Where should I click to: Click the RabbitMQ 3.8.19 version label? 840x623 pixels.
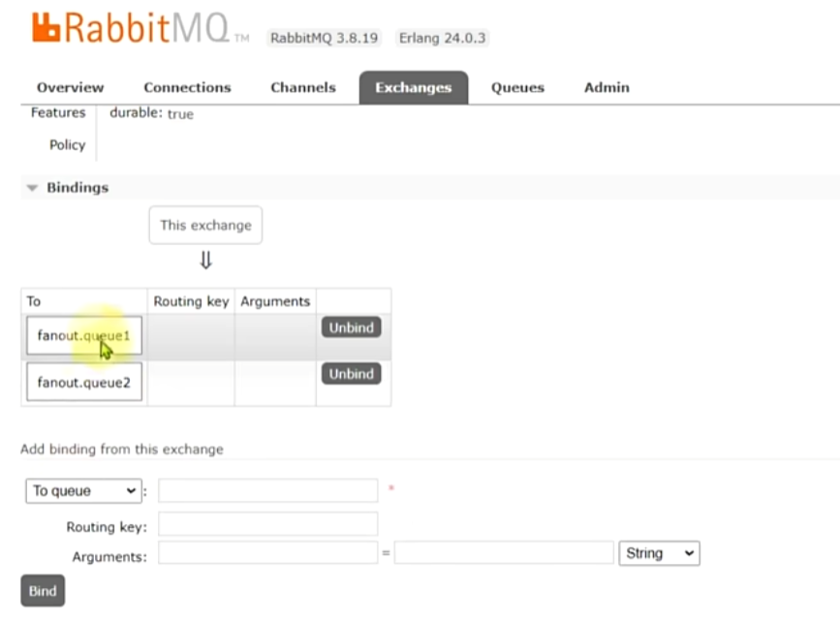[x=325, y=38]
